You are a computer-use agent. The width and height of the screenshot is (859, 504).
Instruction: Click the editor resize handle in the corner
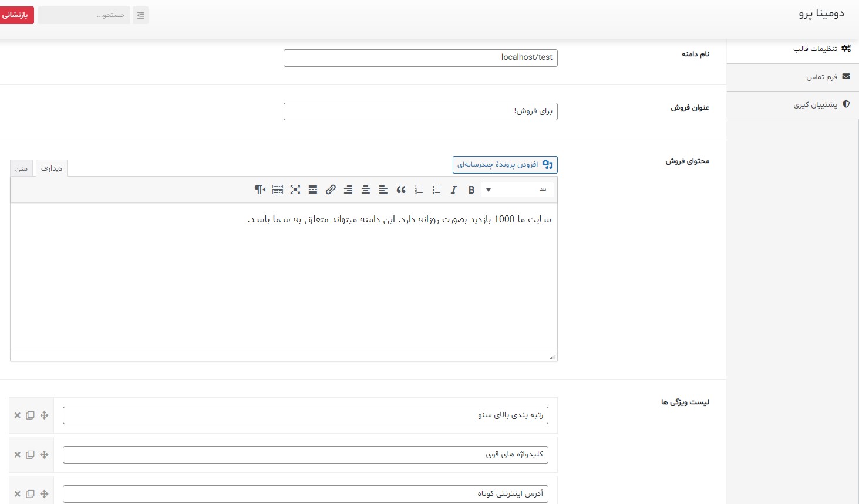pos(553,356)
